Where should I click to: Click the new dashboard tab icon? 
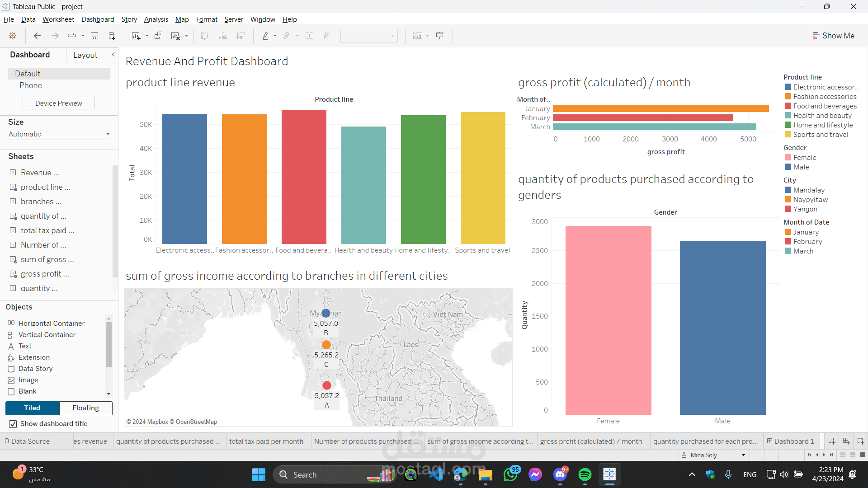pyautogui.click(x=846, y=441)
